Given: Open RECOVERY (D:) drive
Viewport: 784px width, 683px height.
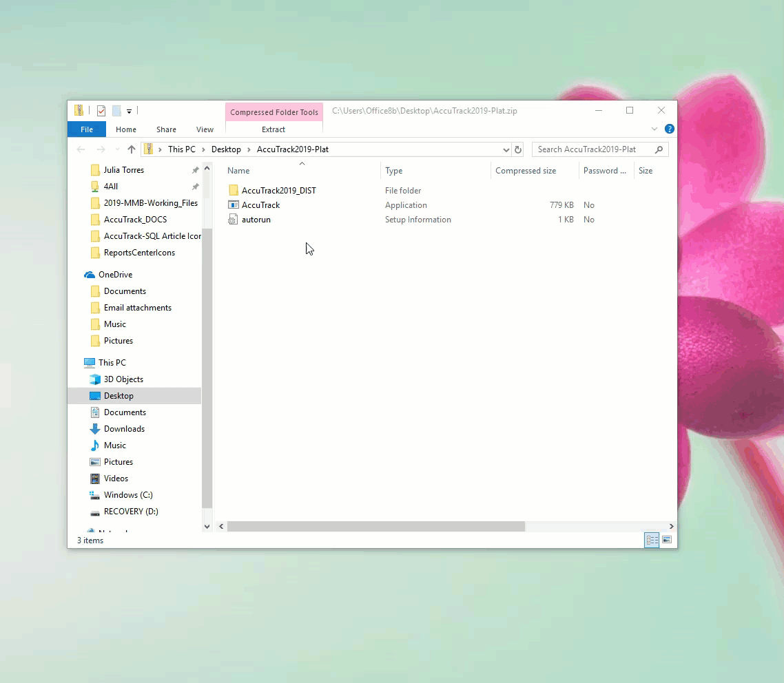Looking at the screenshot, I should coord(130,511).
